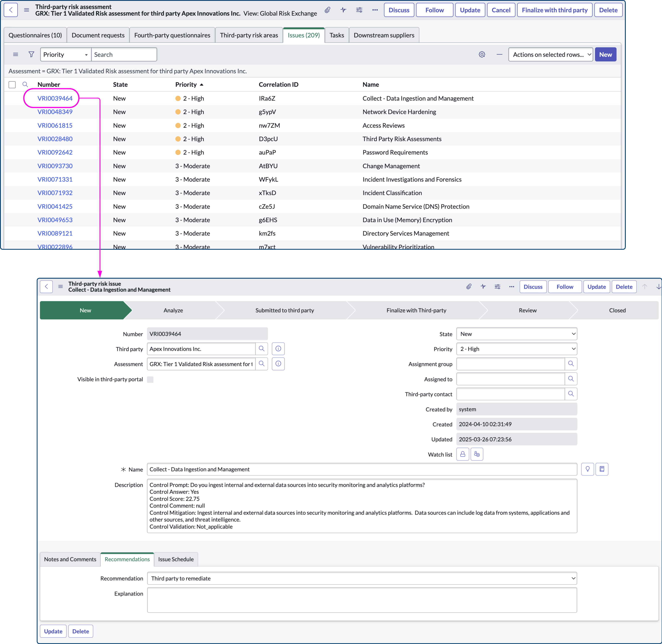The height and width of the screenshot is (644, 662).
Task: Click into the Explanation text area
Action: [x=362, y=600]
